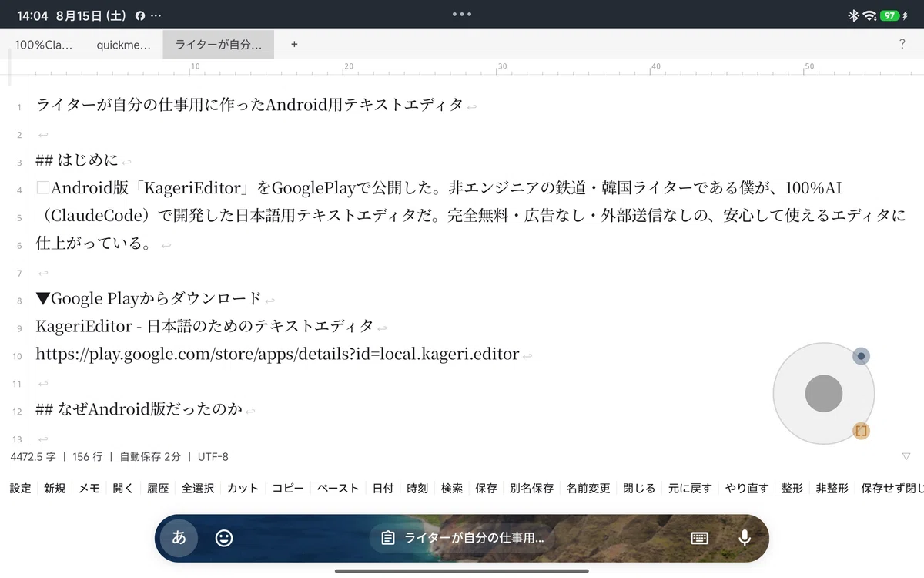Open the ? help icon
The width and height of the screenshot is (924, 578).
pyautogui.click(x=902, y=45)
